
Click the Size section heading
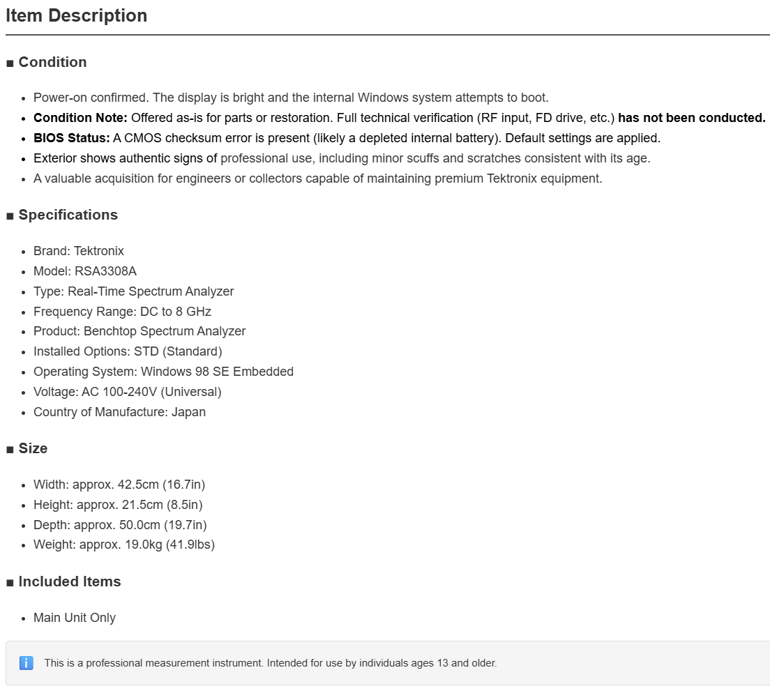[x=33, y=449]
